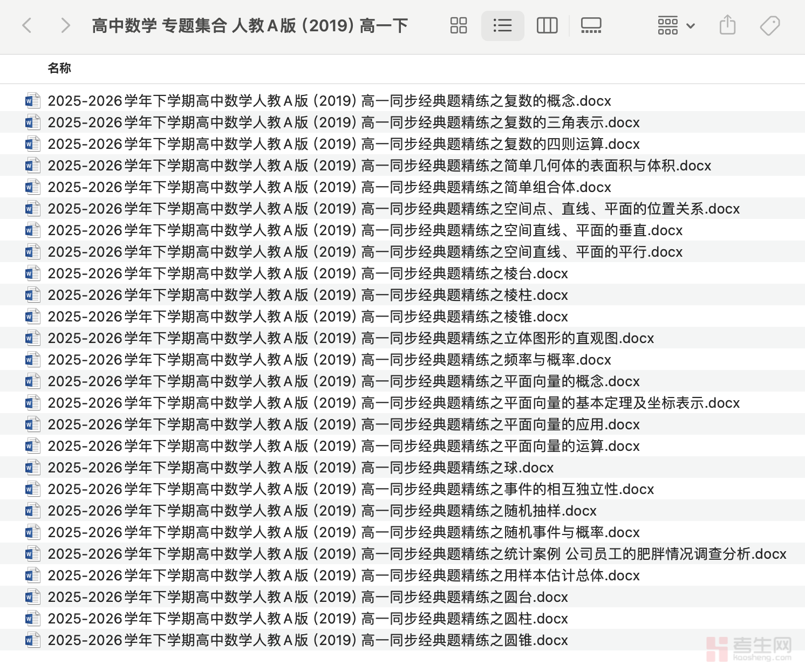Image resolution: width=805 pixels, height=672 pixels.
Task: Switch to column view
Action: click(547, 25)
